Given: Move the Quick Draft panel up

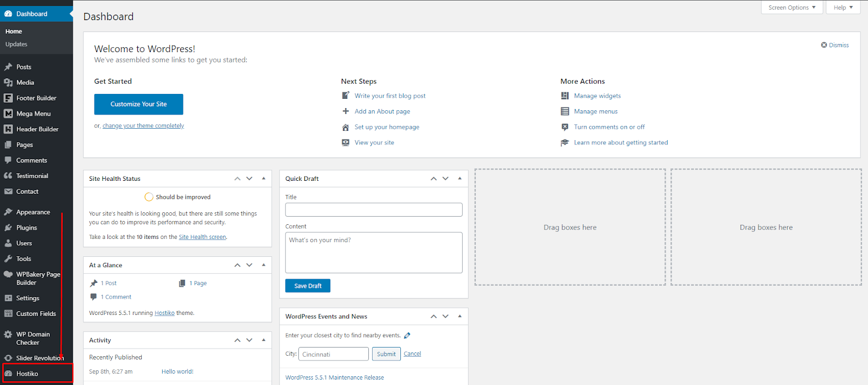Looking at the screenshot, I should (433, 179).
